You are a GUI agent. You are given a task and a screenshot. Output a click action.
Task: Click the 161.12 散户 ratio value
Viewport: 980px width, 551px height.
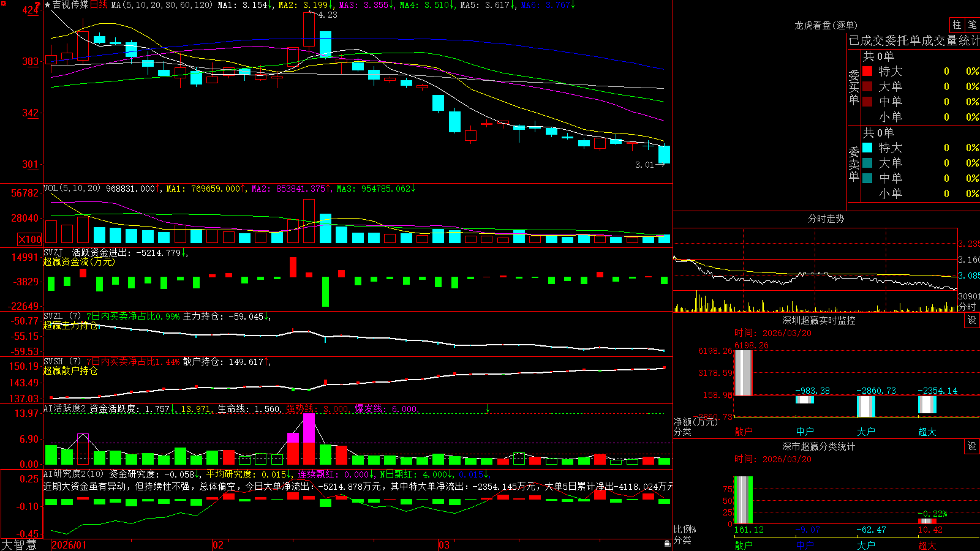pos(749,530)
